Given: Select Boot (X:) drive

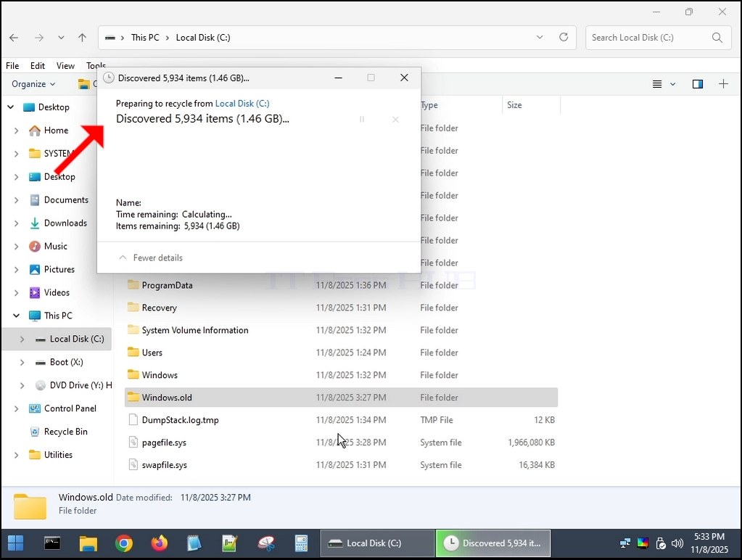Looking at the screenshot, I should [66, 362].
